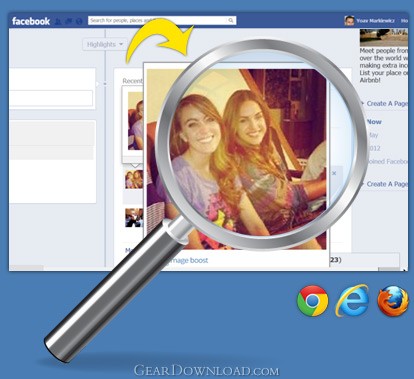Select 2012 in the timeline navigation
Screen dimensions: 414x379
374,148
